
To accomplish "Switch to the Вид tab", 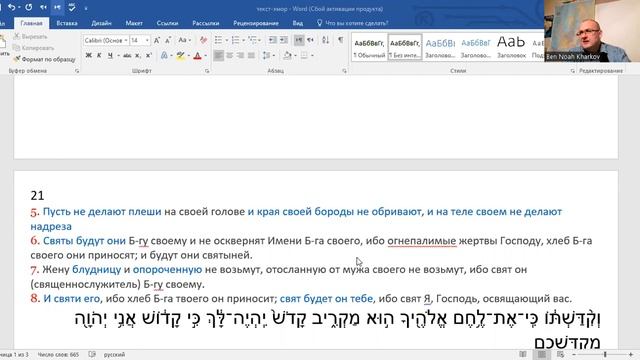I will coord(298,23).
